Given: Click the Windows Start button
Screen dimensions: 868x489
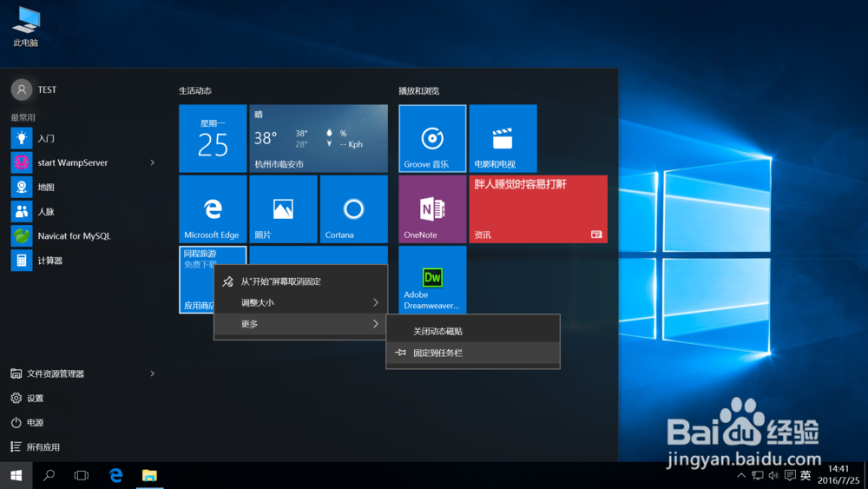Looking at the screenshot, I should [16, 476].
